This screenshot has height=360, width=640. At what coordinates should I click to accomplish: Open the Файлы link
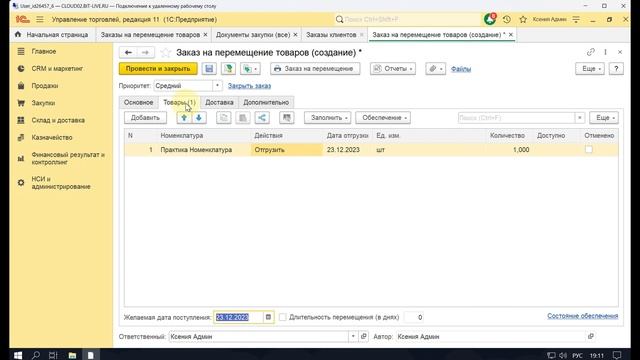[x=461, y=69]
